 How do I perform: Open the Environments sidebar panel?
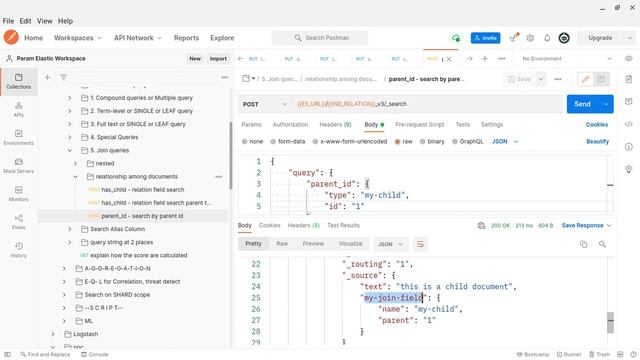click(18, 138)
